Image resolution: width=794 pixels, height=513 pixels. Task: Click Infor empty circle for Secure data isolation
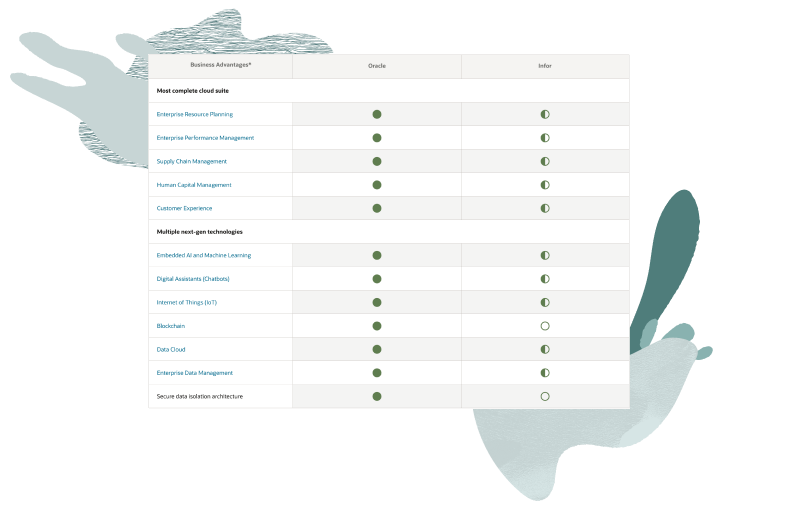[545, 397]
